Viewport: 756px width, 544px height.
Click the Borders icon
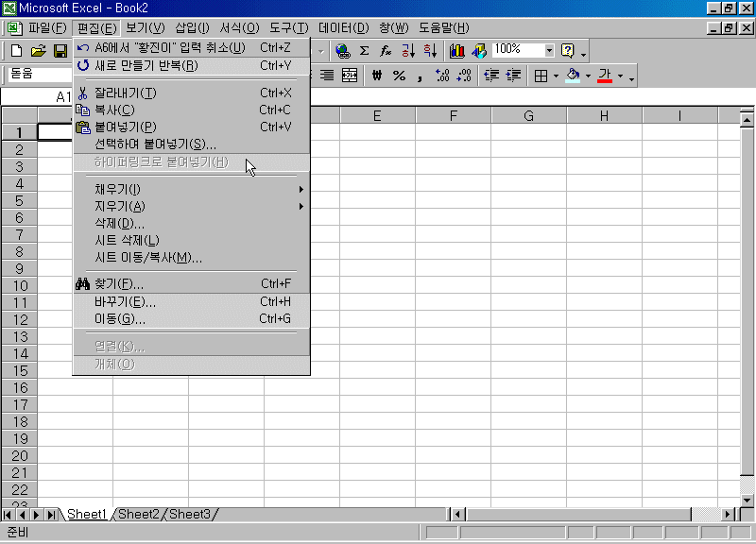tap(541, 76)
